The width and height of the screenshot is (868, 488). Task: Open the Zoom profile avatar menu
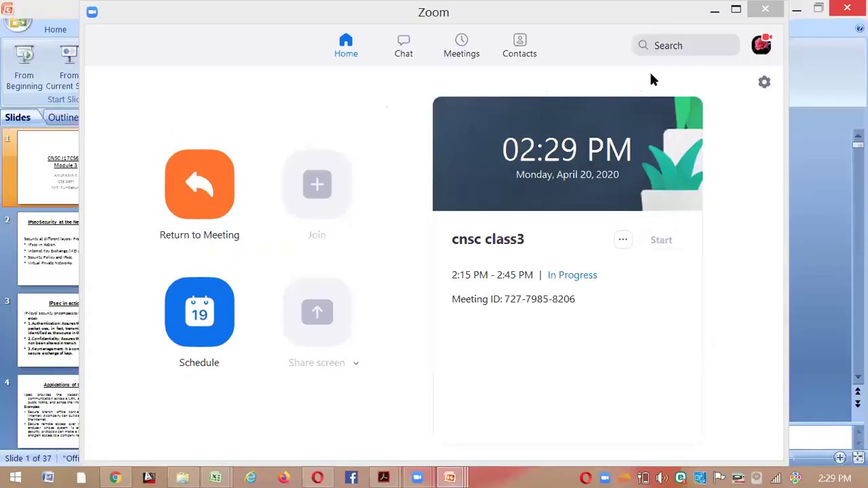pyautogui.click(x=762, y=45)
